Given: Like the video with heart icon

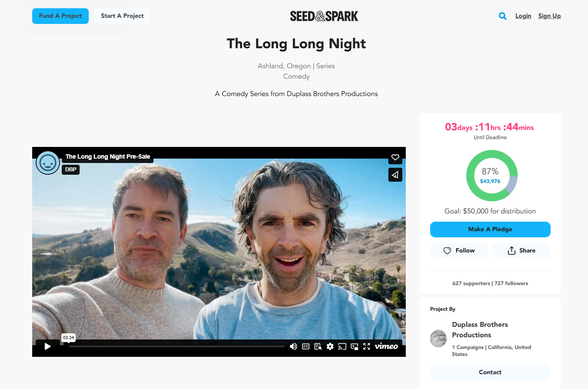Looking at the screenshot, I should click(395, 157).
